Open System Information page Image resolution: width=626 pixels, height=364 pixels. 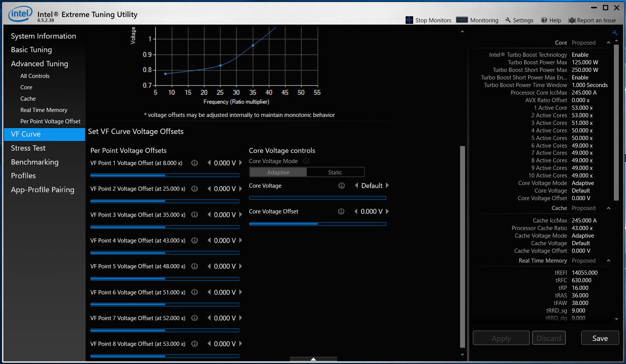tap(44, 36)
